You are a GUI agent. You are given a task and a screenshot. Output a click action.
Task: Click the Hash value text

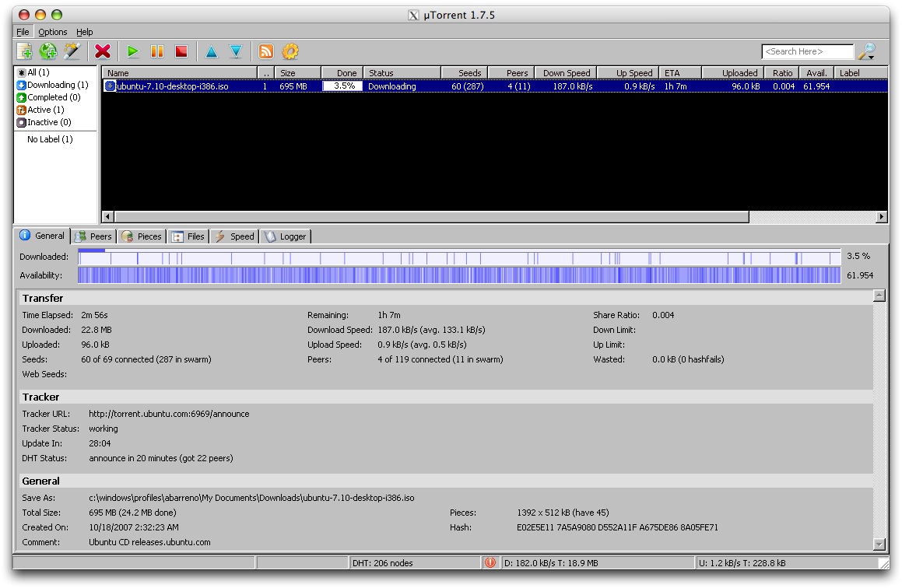[617, 527]
